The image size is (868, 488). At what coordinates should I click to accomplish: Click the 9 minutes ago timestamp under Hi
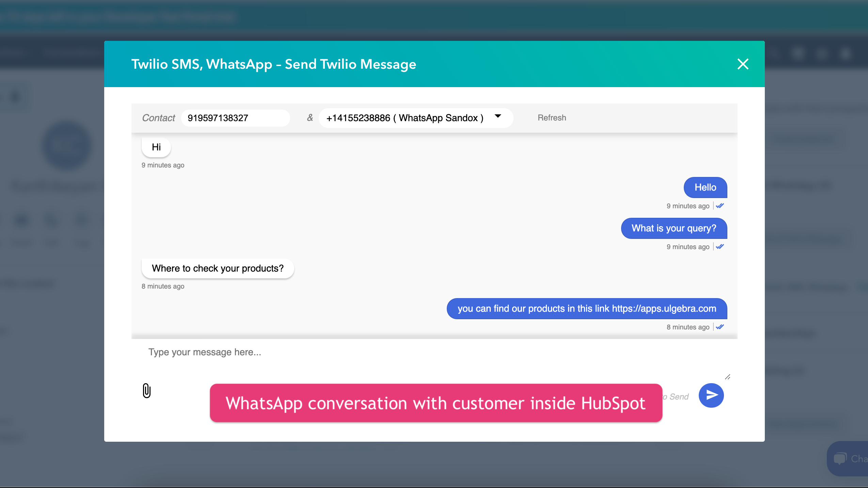pyautogui.click(x=163, y=165)
